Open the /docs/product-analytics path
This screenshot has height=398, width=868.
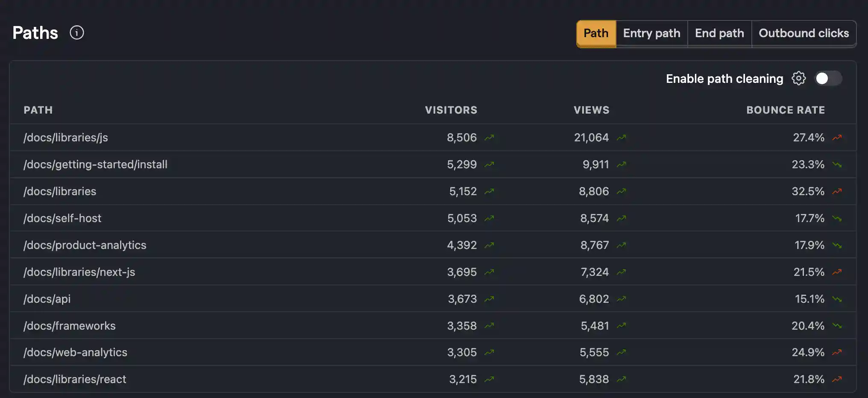tap(85, 245)
